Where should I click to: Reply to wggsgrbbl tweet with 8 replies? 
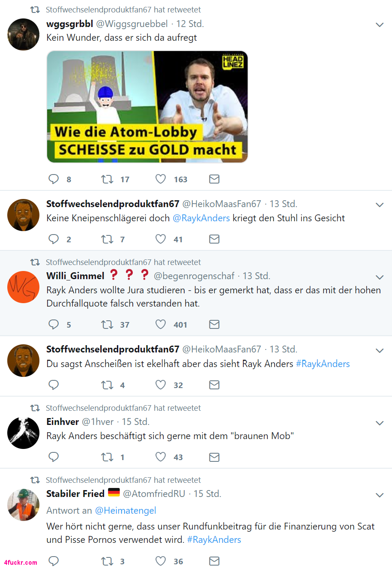pyautogui.click(x=54, y=179)
